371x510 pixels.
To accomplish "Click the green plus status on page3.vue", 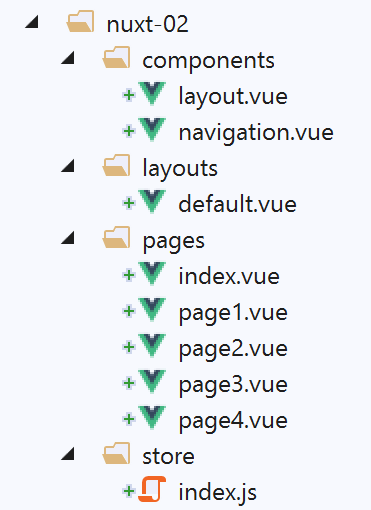I will [129, 383].
